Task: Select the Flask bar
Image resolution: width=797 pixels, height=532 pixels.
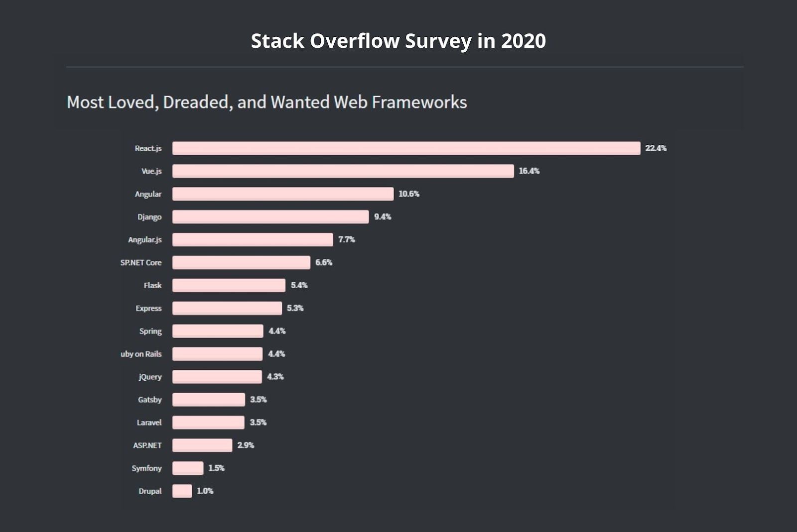Action: [229, 286]
